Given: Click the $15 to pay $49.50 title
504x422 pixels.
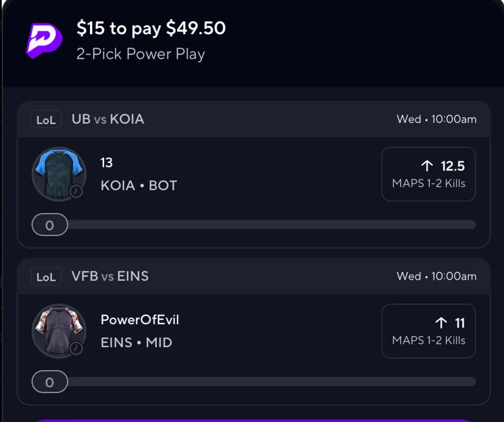Looking at the screenshot, I should 151,28.
